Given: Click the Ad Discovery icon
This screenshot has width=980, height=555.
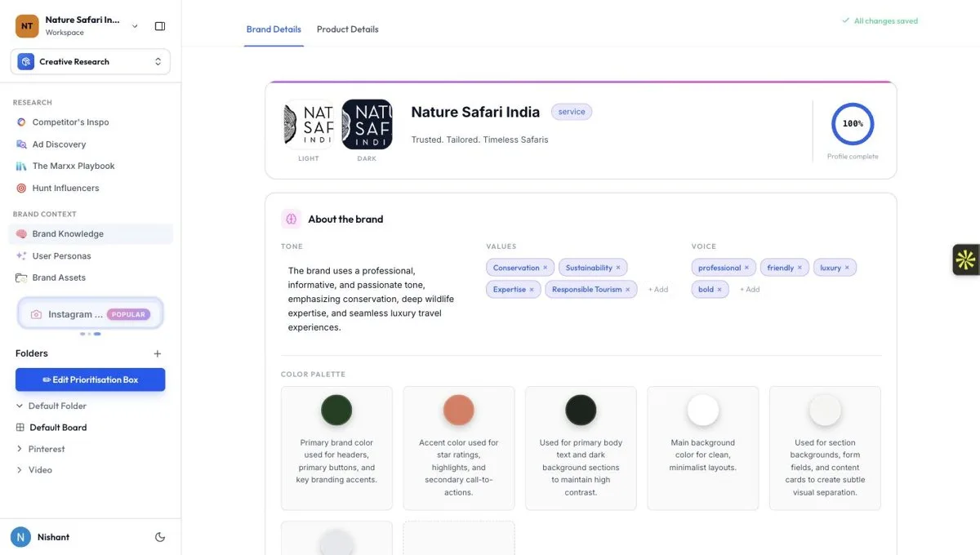Looking at the screenshot, I should tap(21, 144).
